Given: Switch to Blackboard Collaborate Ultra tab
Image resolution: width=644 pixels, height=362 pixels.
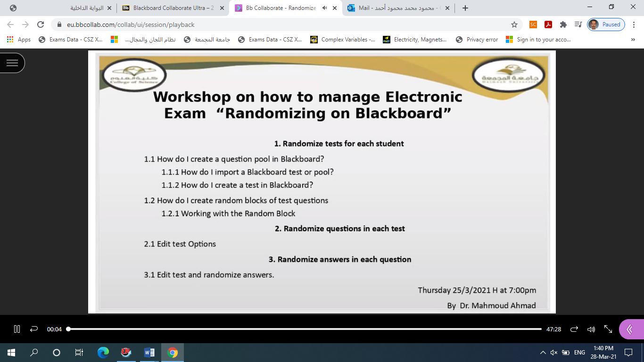Looking at the screenshot, I should click(173, 8).
